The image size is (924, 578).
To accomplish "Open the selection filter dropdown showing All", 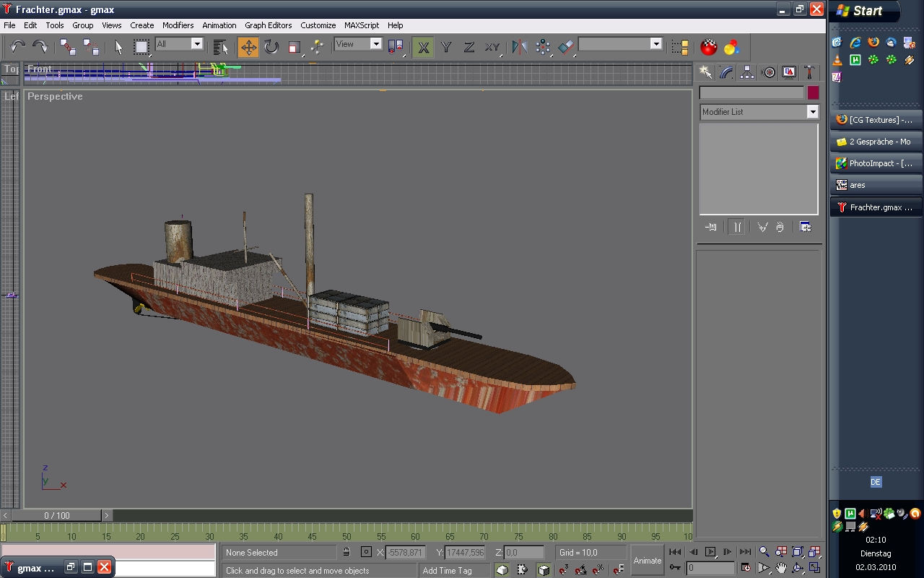I will click(180, 44).
